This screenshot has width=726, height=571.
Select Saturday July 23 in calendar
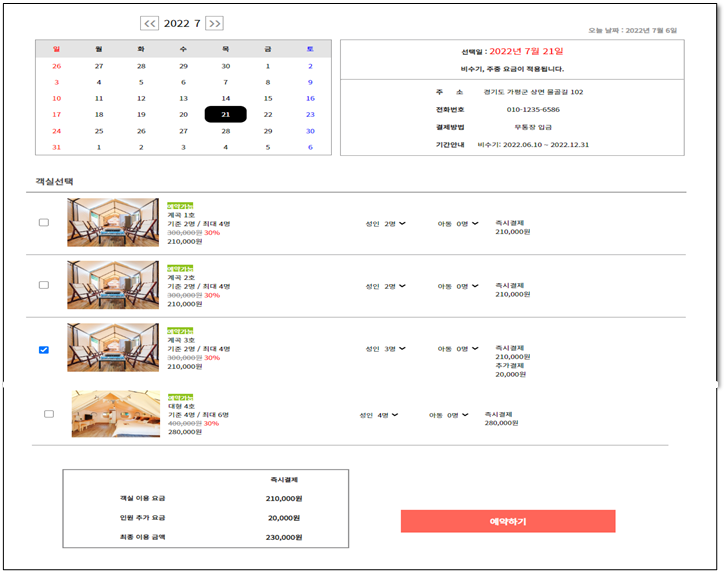pyautogui.click(x=310, y=114)
